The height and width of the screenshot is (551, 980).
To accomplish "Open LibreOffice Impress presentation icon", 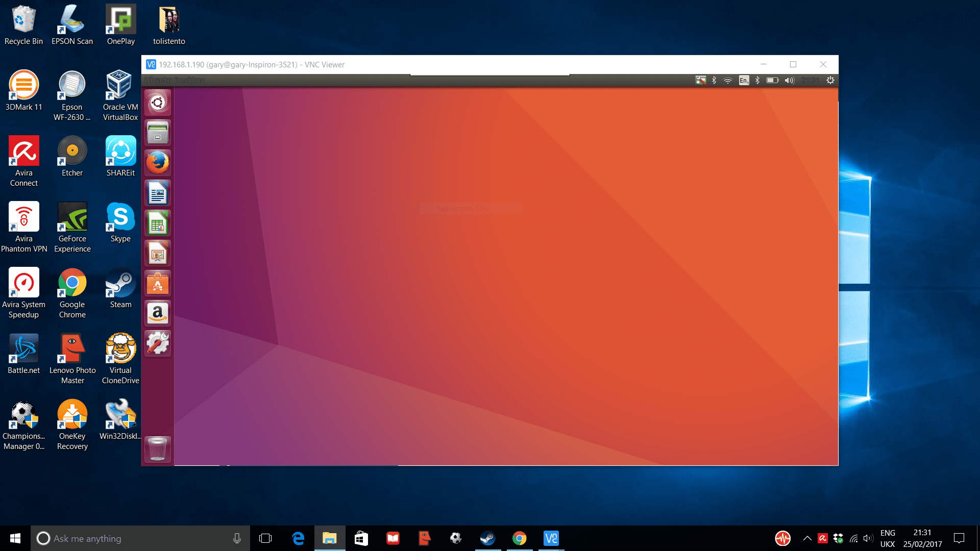I will [158, 253].
